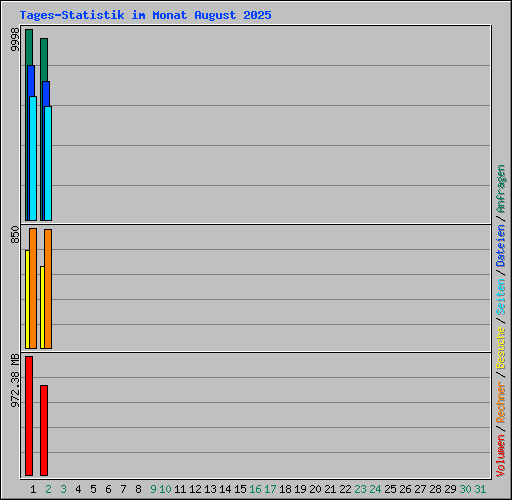Image resolution: width=512 pixels, height=500 pixels.
Task: Click day 21 on the x-axis
Action: pyautogui.click(x=330, y=489)
